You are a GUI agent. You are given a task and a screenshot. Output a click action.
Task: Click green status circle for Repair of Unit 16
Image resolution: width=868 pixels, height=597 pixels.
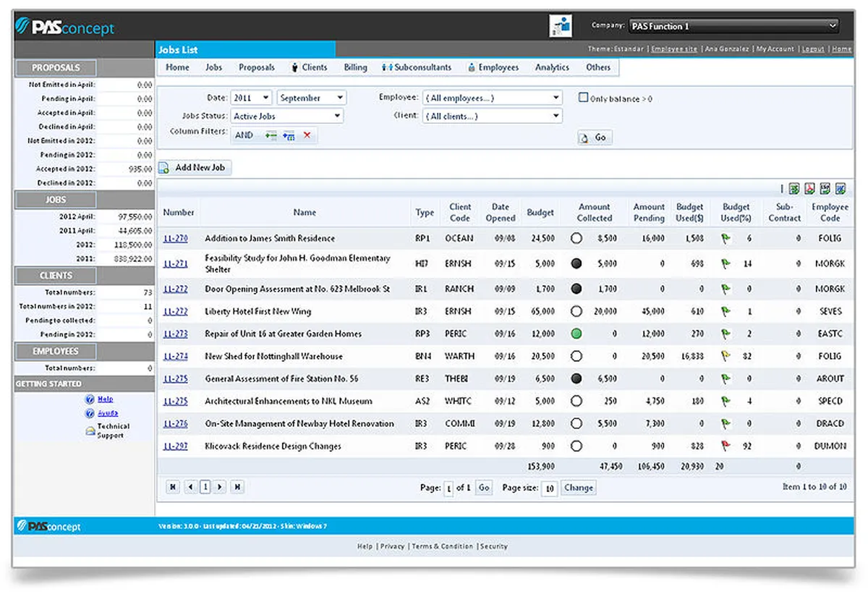(x=576, y=334)
